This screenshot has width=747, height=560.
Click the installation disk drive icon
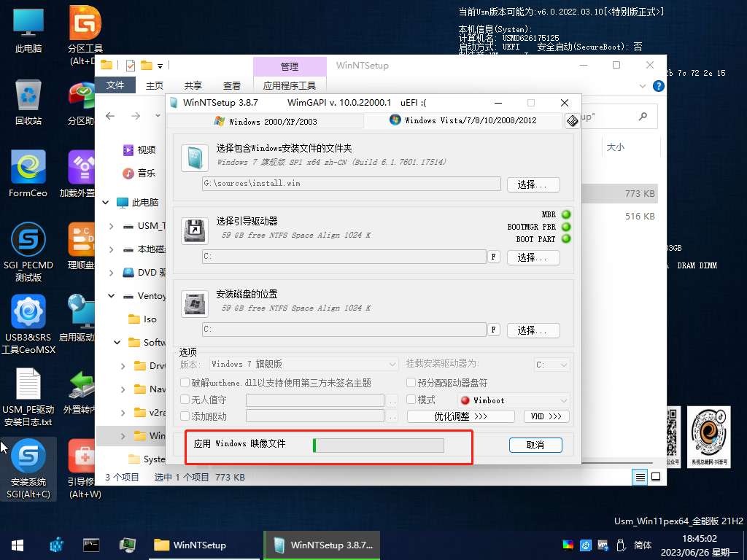coord(194,304)
